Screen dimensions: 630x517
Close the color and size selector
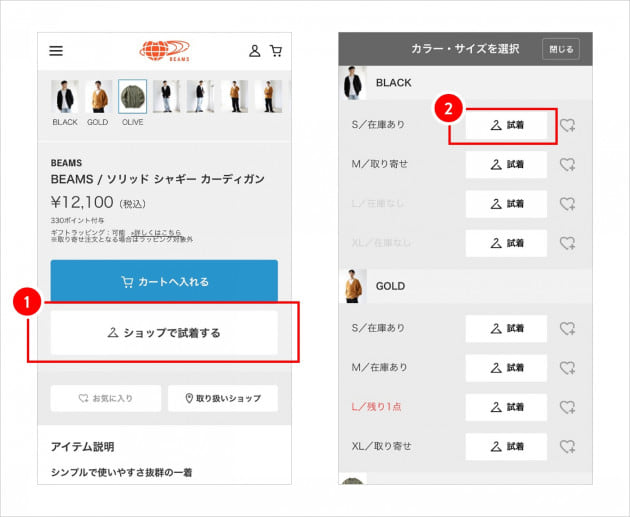[x=560, y=48]
